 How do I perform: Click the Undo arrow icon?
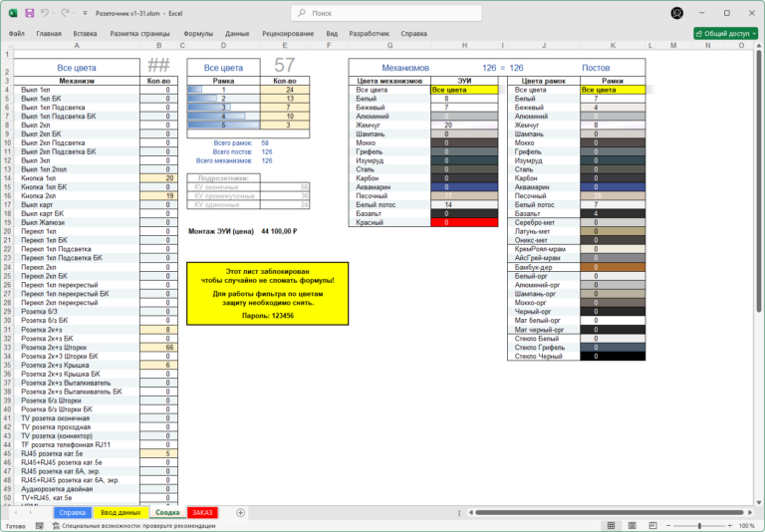(x=45, y=13)
